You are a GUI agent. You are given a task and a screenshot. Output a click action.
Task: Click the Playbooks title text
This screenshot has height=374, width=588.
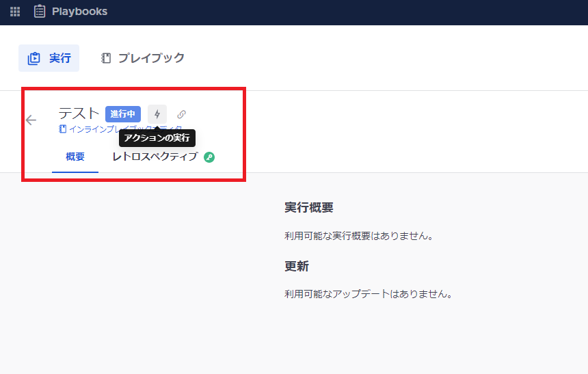point(79,12)
